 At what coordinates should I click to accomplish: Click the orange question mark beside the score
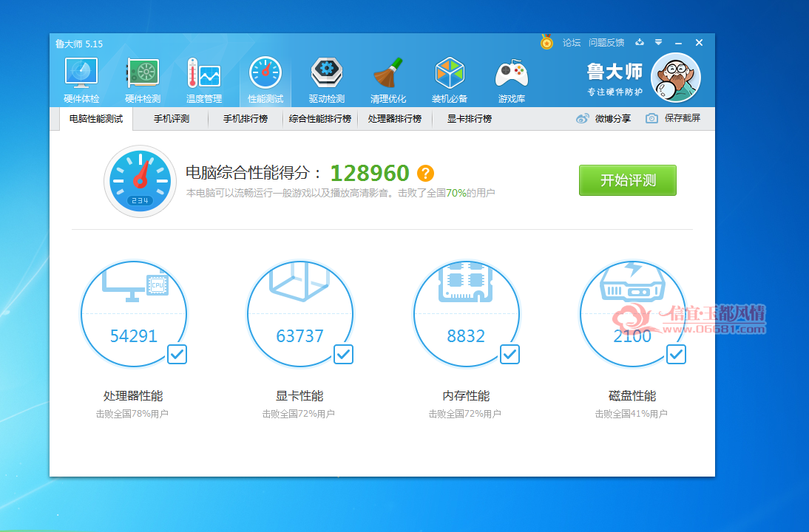point(426,173)
